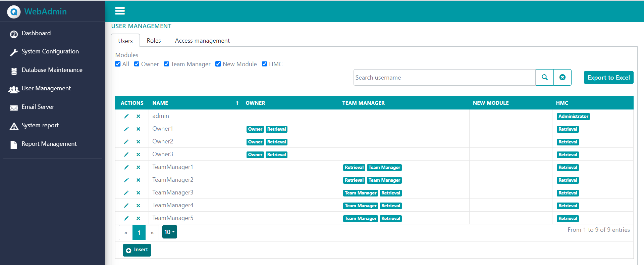Edit TeamManager4 with the pencil icon
644x265 pixels.
[126, 206]
